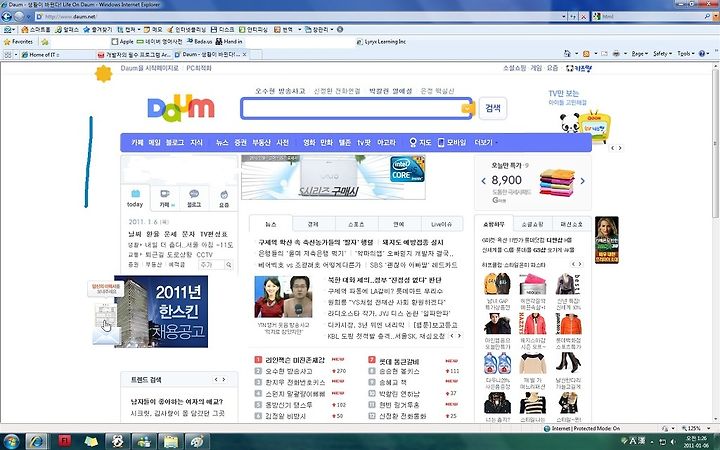Click the 검색 search button
The height and width of the screenshot is (450, 720).
pos(493,108)
